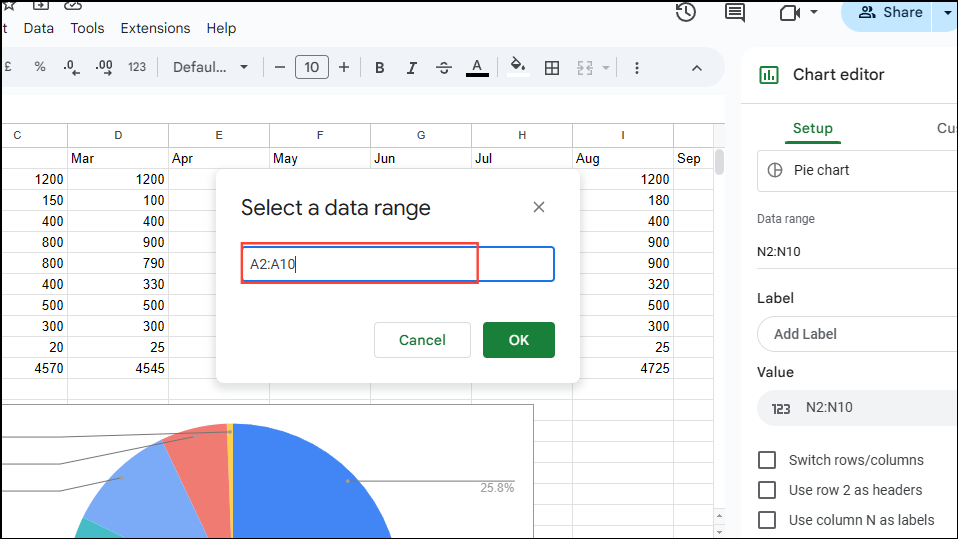Select the N2:N10 value series
This screenshot has height=539, width=958.
pos(857,408)
